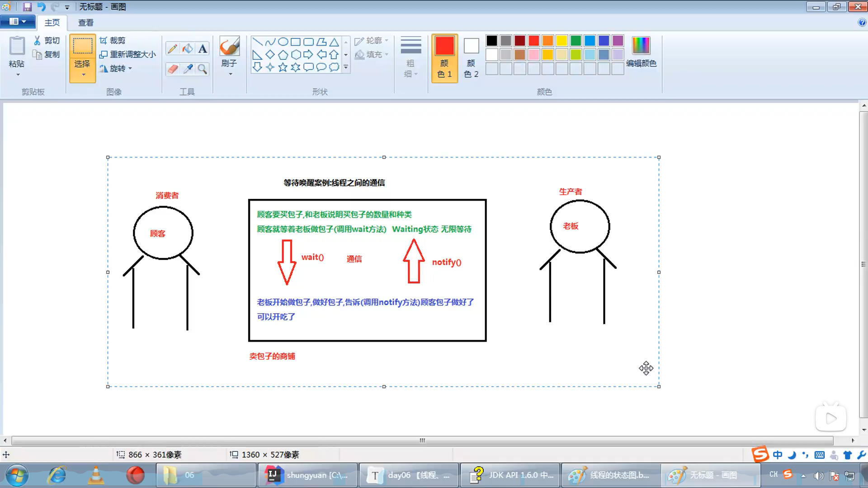Screen dimensions: 868x488
Task: Select the Text tool
Action: click(203, 48)
